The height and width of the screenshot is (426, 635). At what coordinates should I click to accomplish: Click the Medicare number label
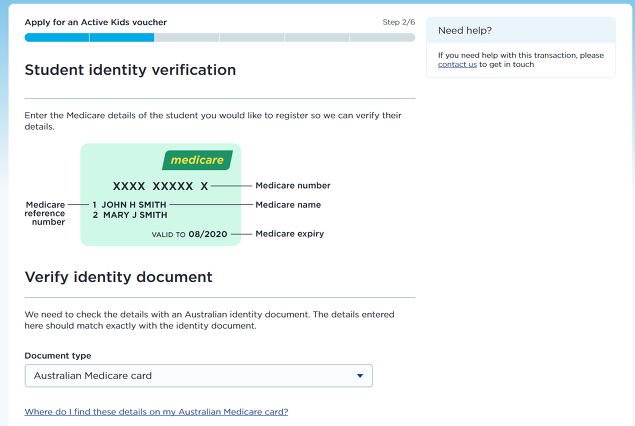[293, 185]
